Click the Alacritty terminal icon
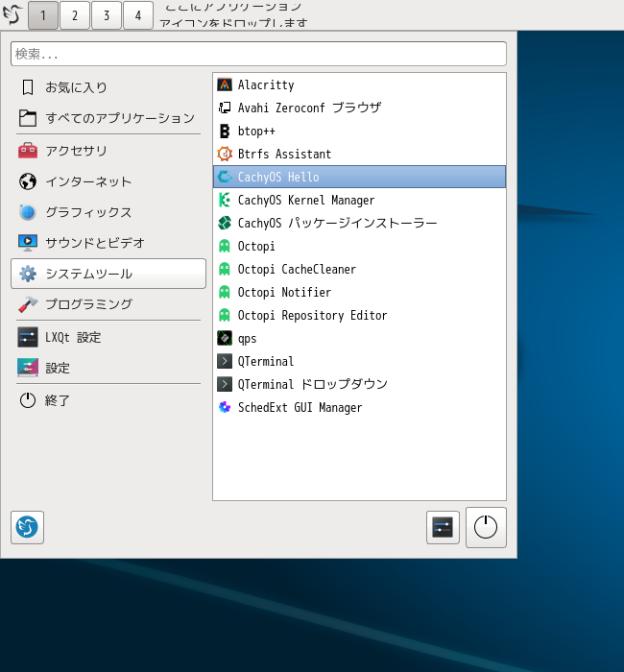 (225, 84)
